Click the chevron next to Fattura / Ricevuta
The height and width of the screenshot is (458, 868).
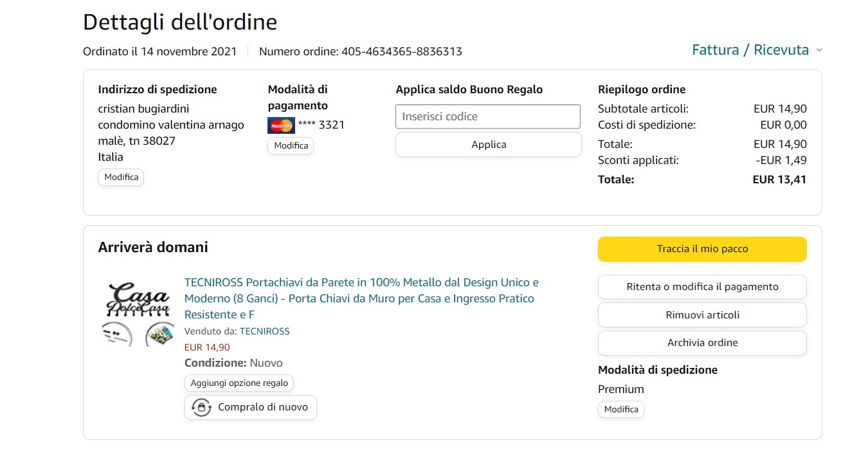818,50
